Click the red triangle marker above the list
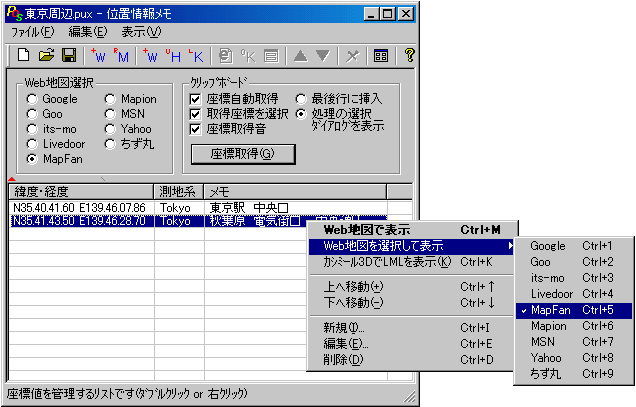The width and height of the screenshot is (636, 407). [11, 179]
